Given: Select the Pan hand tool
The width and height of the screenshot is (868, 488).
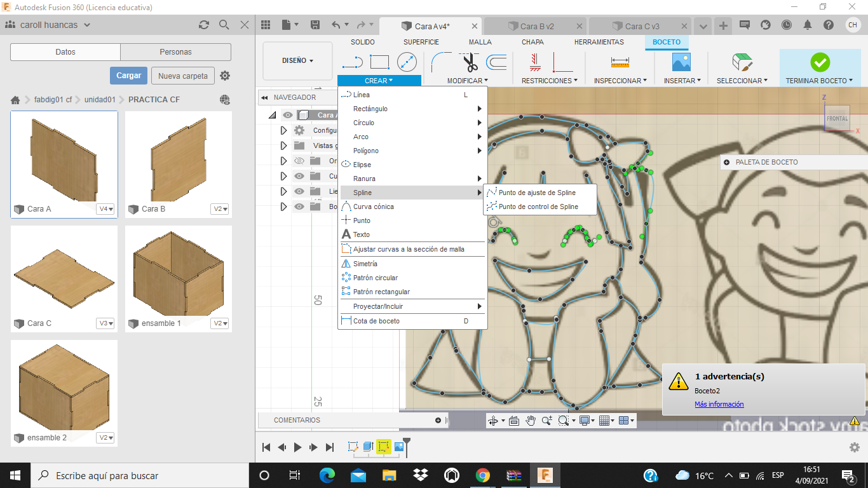Looking at the screenshot, I should point(531,421).
